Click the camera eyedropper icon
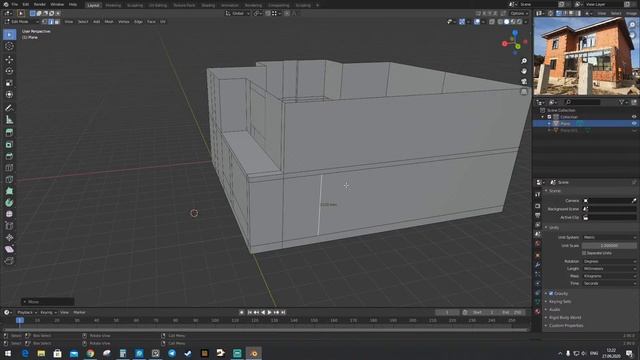Viewport: 640px width, 360px height. (634, 201)
